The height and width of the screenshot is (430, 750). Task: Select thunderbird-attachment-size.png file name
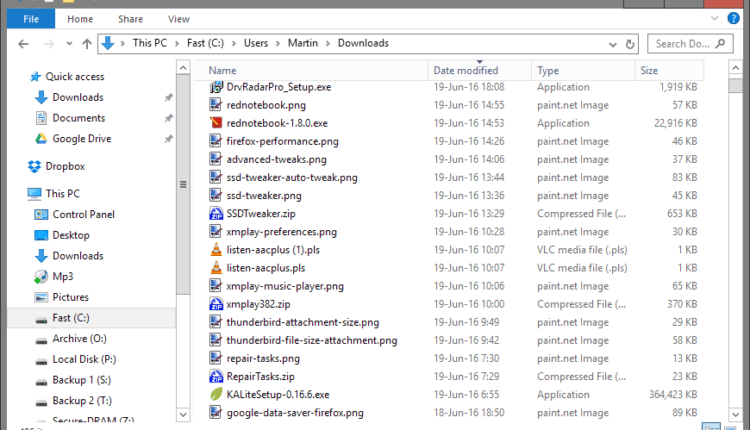coord(303,322)
